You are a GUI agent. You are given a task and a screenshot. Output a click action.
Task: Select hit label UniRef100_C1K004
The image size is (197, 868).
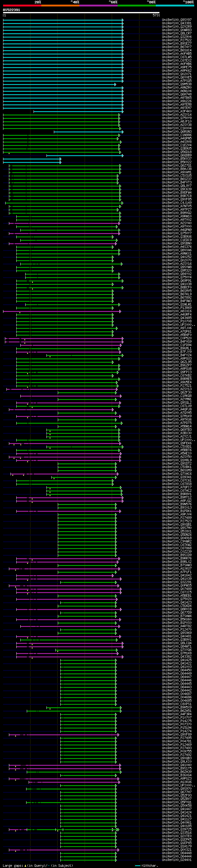coord(177,128)
